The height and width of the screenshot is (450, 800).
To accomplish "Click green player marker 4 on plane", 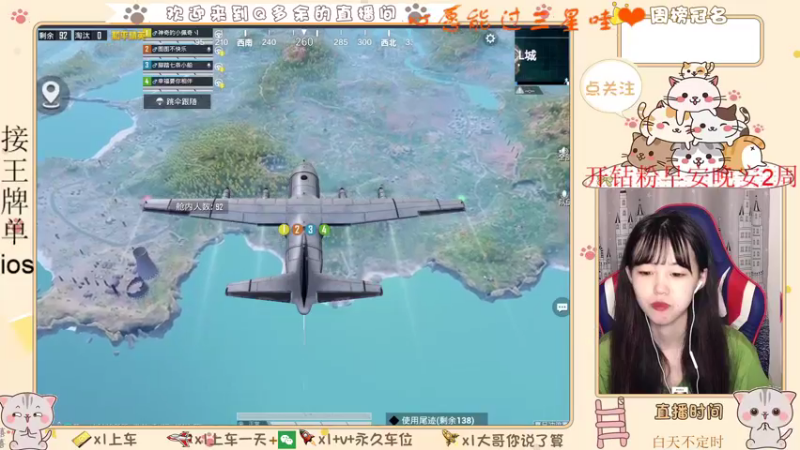I will 323,230.
